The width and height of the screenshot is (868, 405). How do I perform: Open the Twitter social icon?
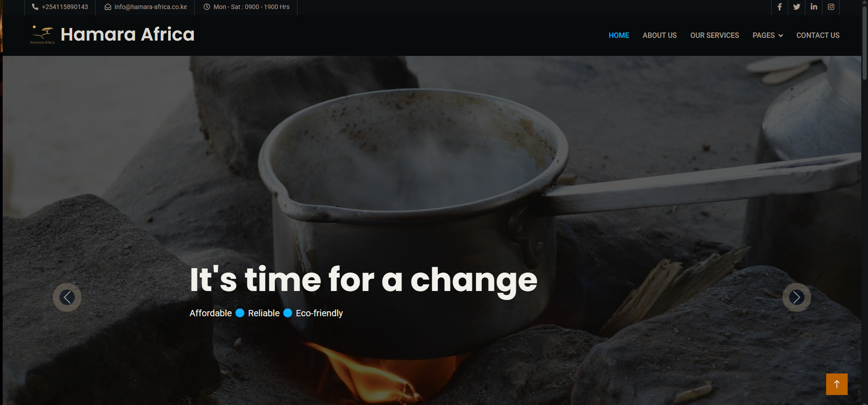pyautogui.click(x=796, y=7)
